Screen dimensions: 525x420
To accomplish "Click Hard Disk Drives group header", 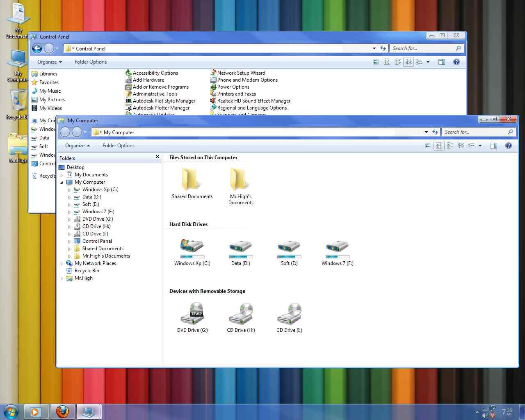I will pos(188,224).
